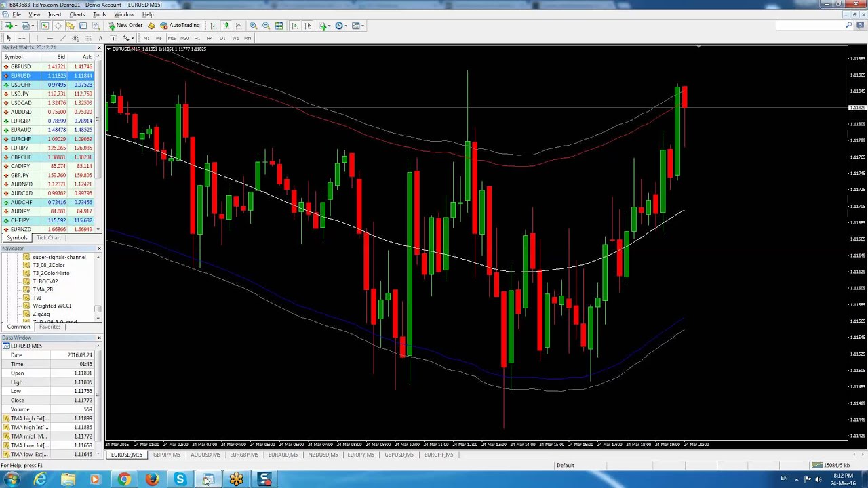This screenshot has height=488, width=868.
Task: Close the Data Window panel
Action: point(99,338)
